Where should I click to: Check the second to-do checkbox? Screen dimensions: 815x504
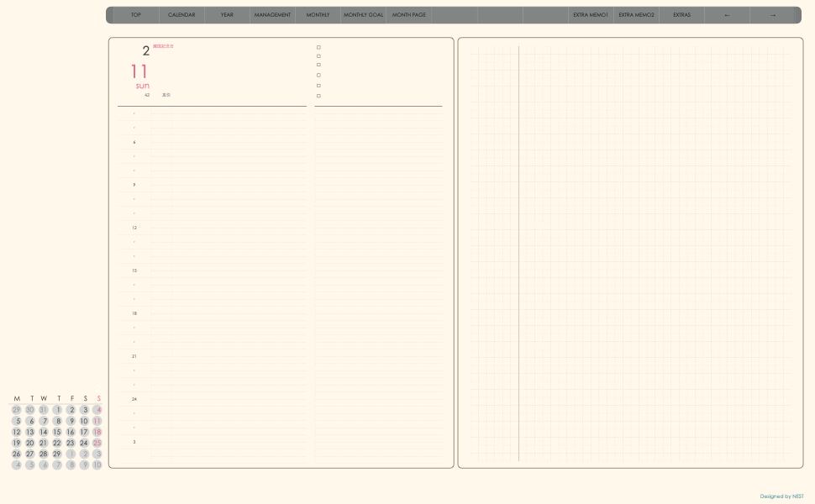[x=318, y=56]
